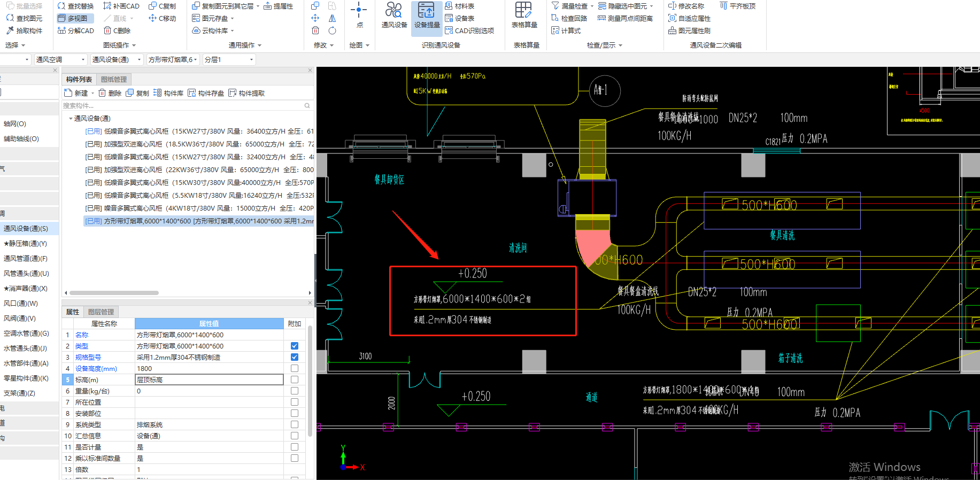Check 附加 checkbox for 系统类型 row

click(x=295, y=424)
